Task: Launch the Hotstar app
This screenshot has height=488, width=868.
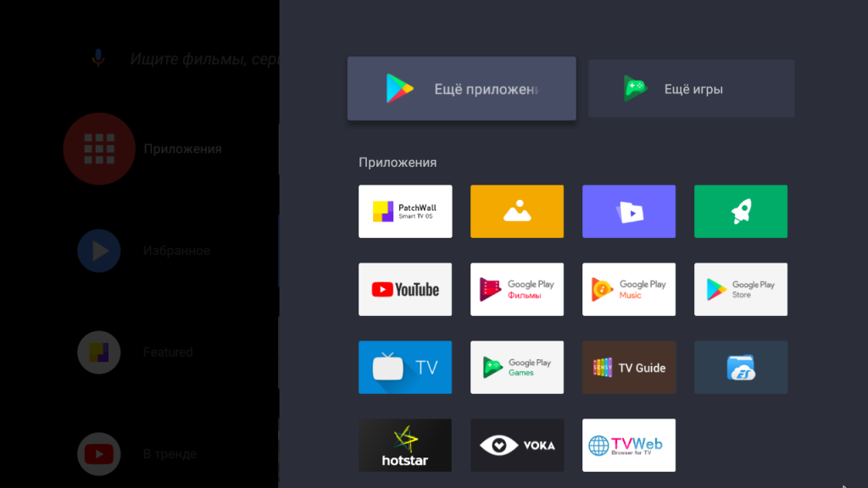Action: (405, 445)
